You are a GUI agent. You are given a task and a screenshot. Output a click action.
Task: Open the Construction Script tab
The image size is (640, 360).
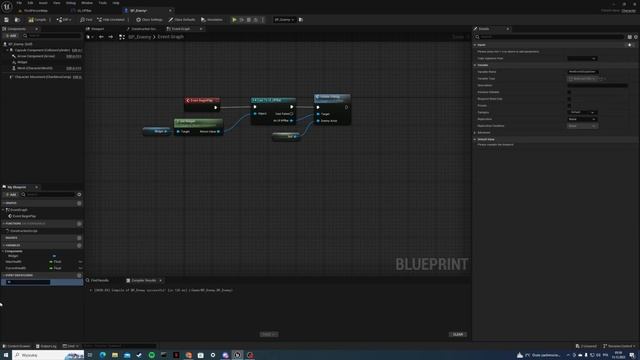click(x=142, y=29)
